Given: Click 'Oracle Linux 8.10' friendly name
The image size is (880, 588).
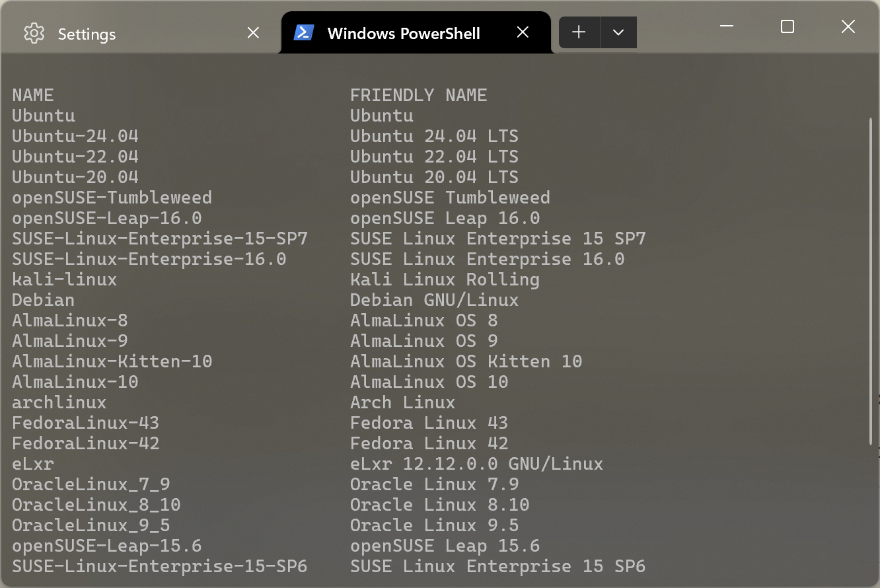Looking at the screenshot, I should [440, 505].
